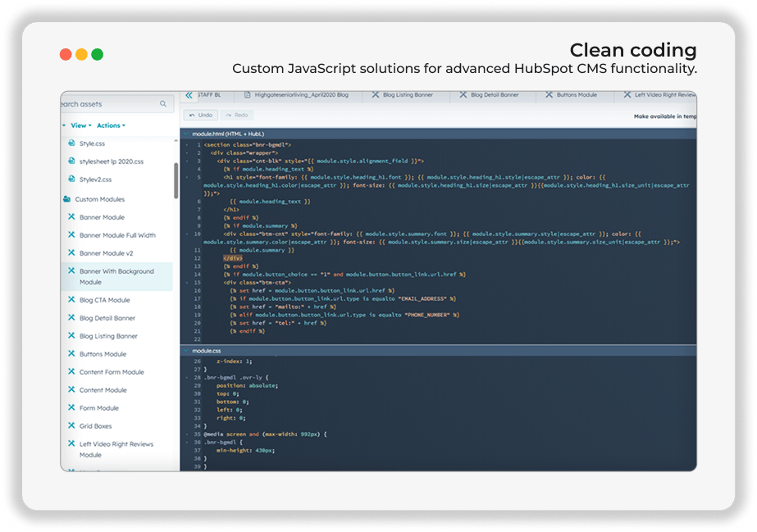Collapse sidebar with double chevron icon
The image size is (757, 532).
point(189,95)
